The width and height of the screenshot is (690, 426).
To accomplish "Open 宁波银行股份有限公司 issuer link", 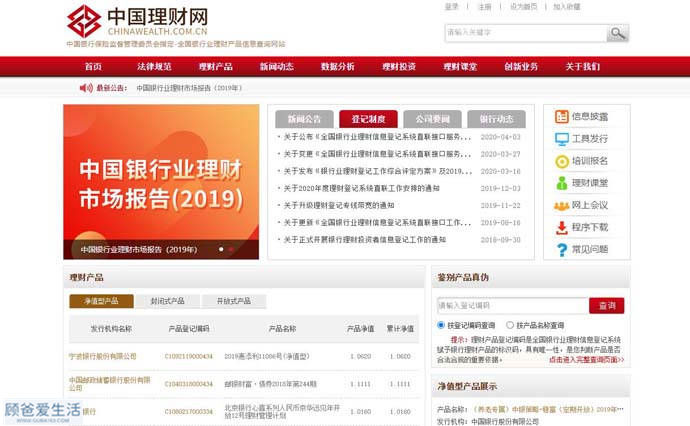I will click(x=103, y=356).
